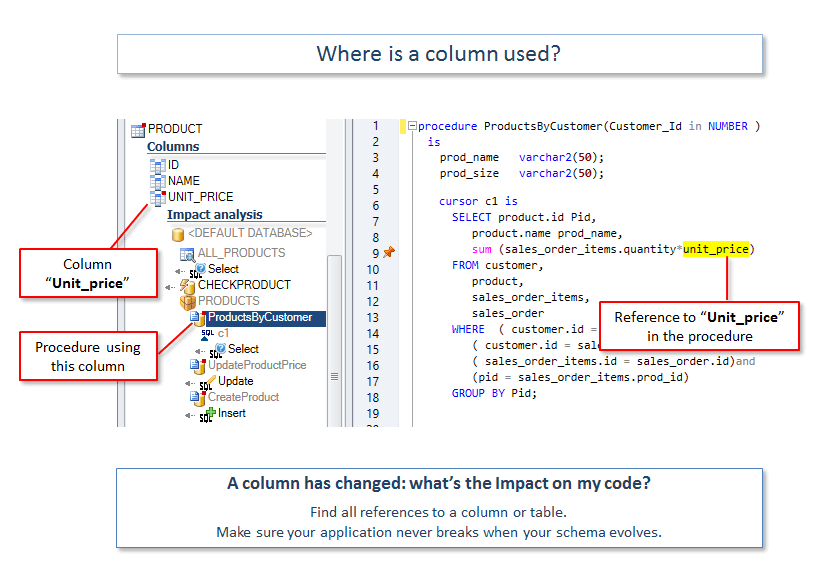830x580 pixels.
Task: Click the bookmark pin on line 9
Action: point(389,252)
